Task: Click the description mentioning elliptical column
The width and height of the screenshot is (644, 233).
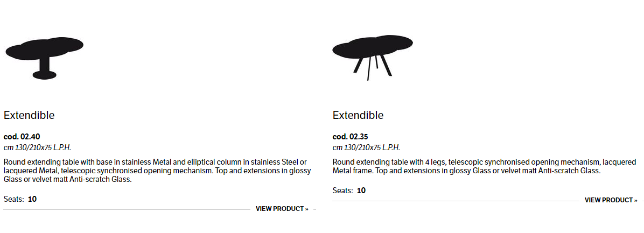Action: [x=157, y=171]
